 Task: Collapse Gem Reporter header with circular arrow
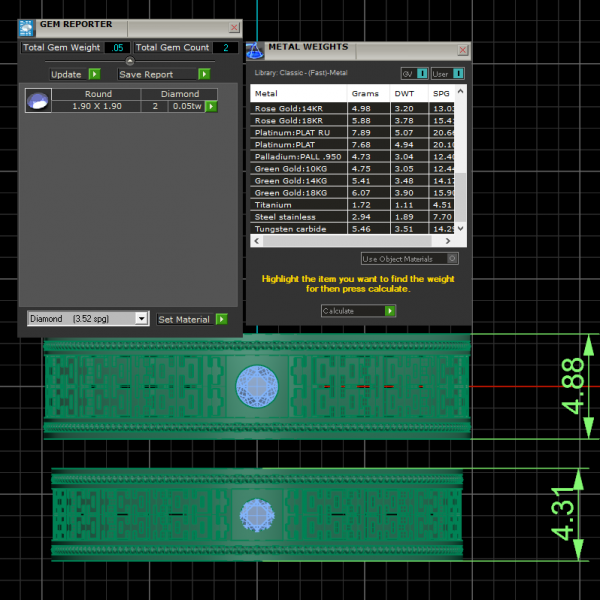click(x=129, y=61)
